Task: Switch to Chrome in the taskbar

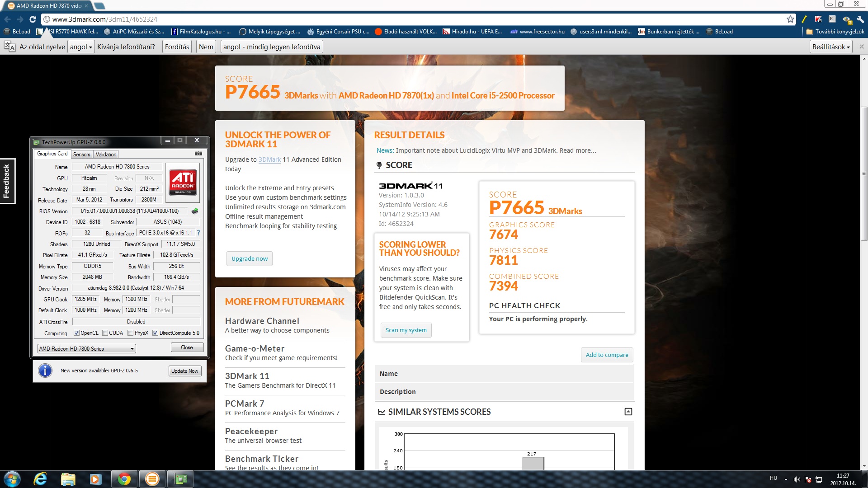Action: click(x=124, y=479)
